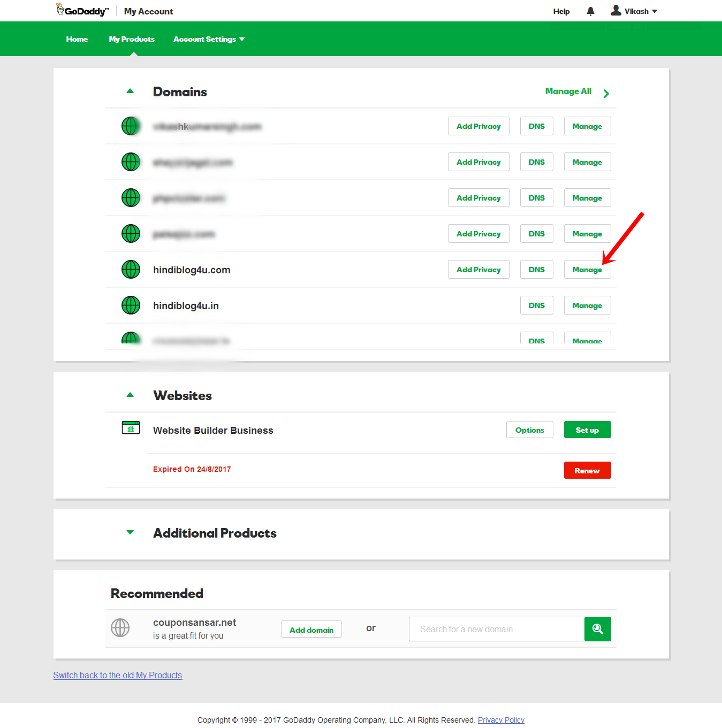This screenshot has width=722, height=728.
Task: Click the Website Builder Business icon
Action: coord(131,428)
